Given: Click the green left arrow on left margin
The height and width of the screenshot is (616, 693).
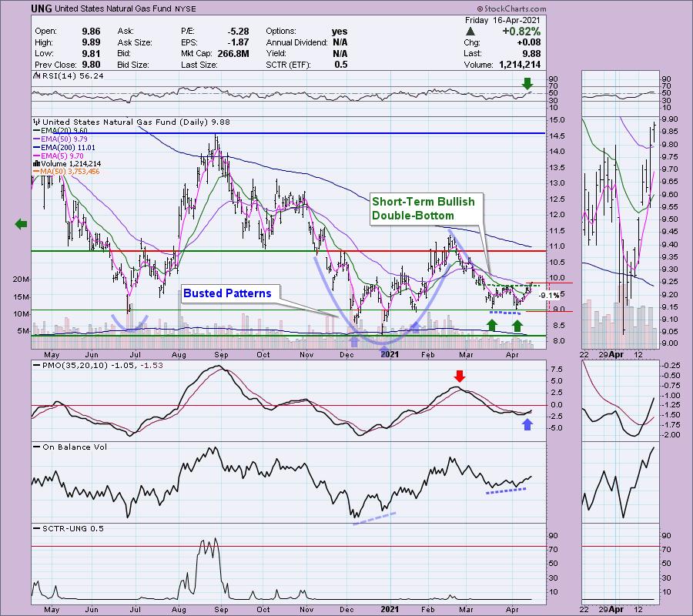Looking at the screenshot, I should (21, 225).
